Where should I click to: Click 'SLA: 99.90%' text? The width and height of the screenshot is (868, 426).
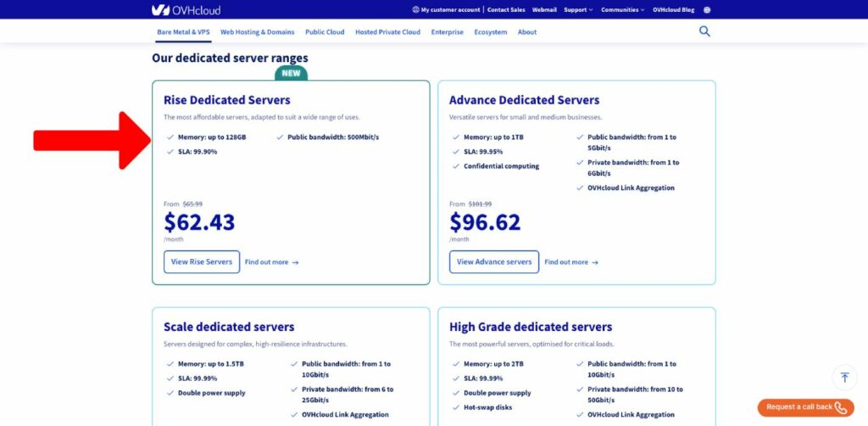click(x=198, y=152)
